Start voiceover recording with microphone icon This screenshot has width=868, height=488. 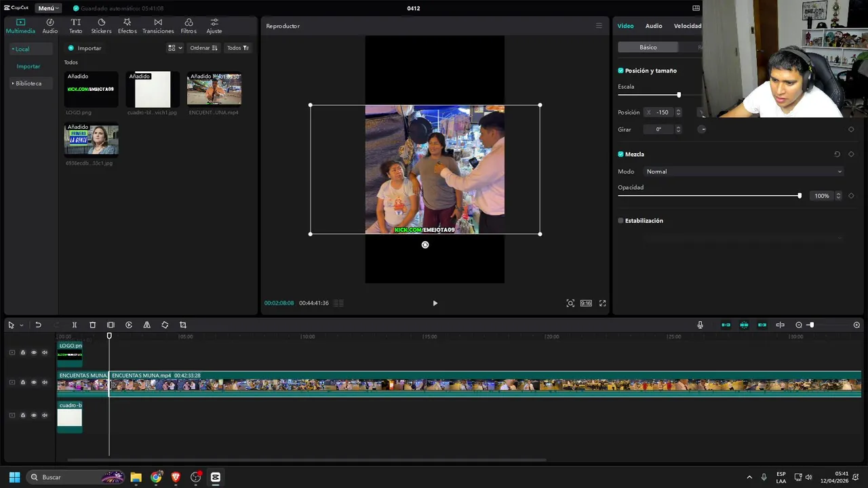click(701, 325)
